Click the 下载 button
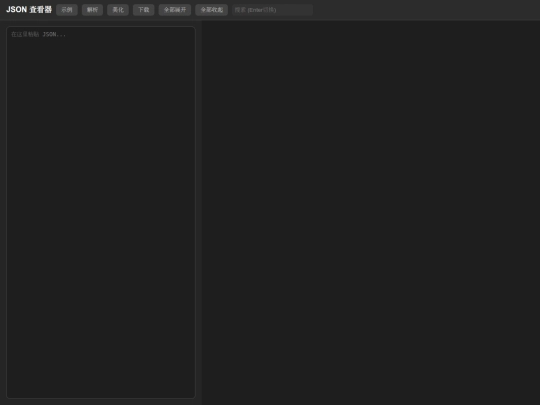 pos(144,10)
